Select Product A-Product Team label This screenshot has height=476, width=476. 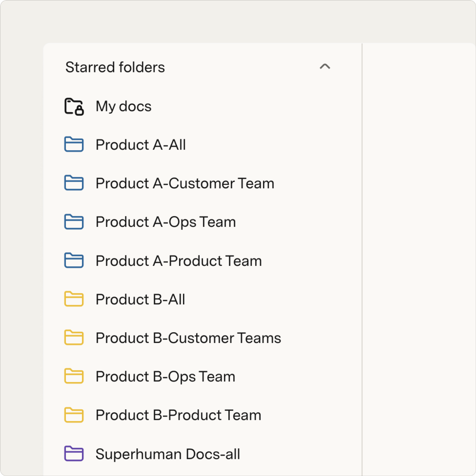coord(179,261)
